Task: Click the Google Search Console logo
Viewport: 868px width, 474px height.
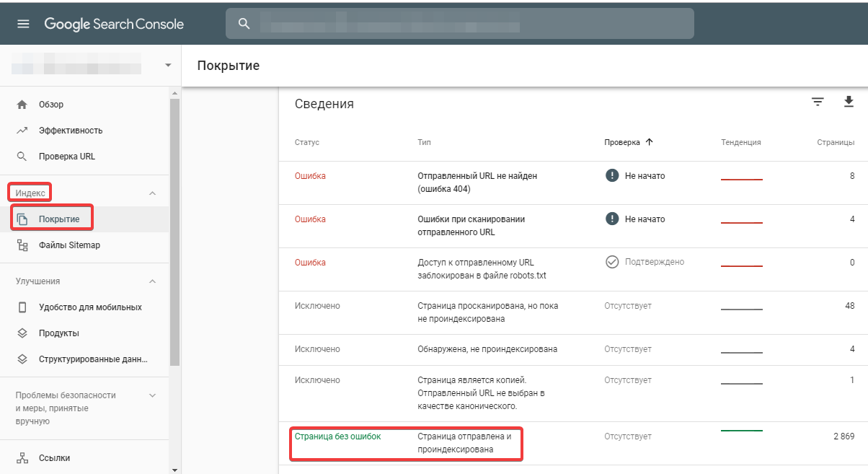Action: pos(114,24)
